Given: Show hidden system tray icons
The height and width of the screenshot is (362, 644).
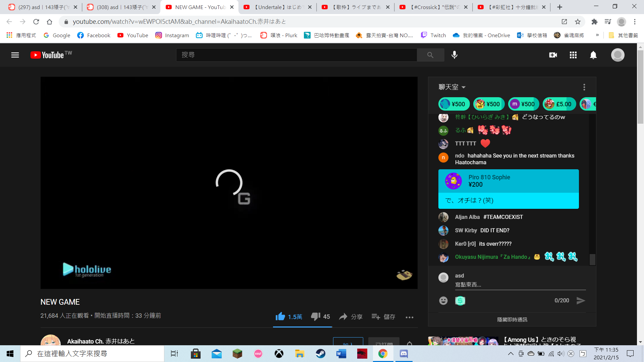Looking at the screenshot, I should (511, 354).
